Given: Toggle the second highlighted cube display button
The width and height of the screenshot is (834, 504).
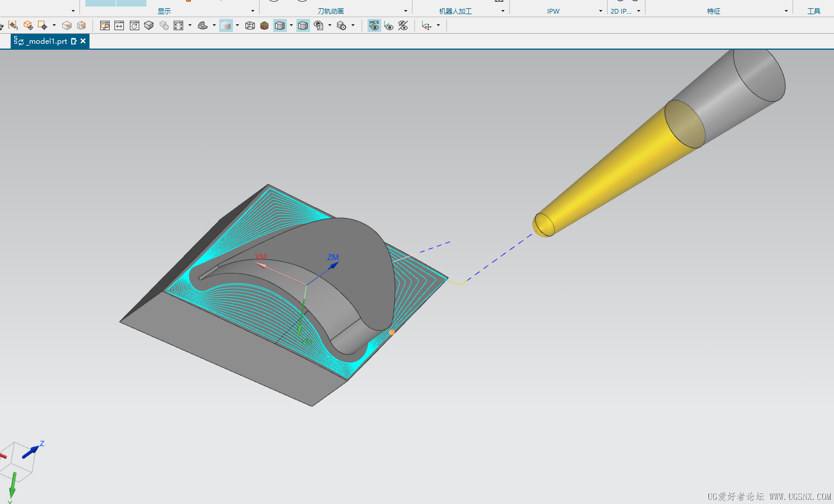Looking at the screenshot, I should tap(303, 25).
